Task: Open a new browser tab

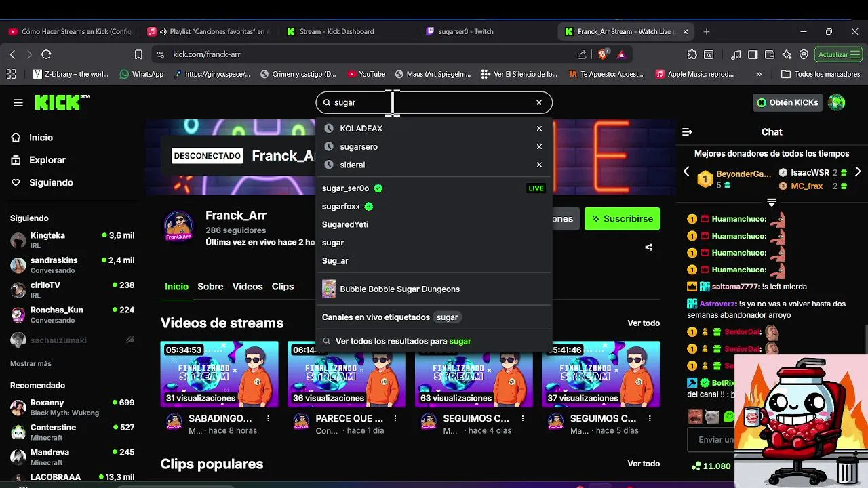Action: [x=707, y=31]
